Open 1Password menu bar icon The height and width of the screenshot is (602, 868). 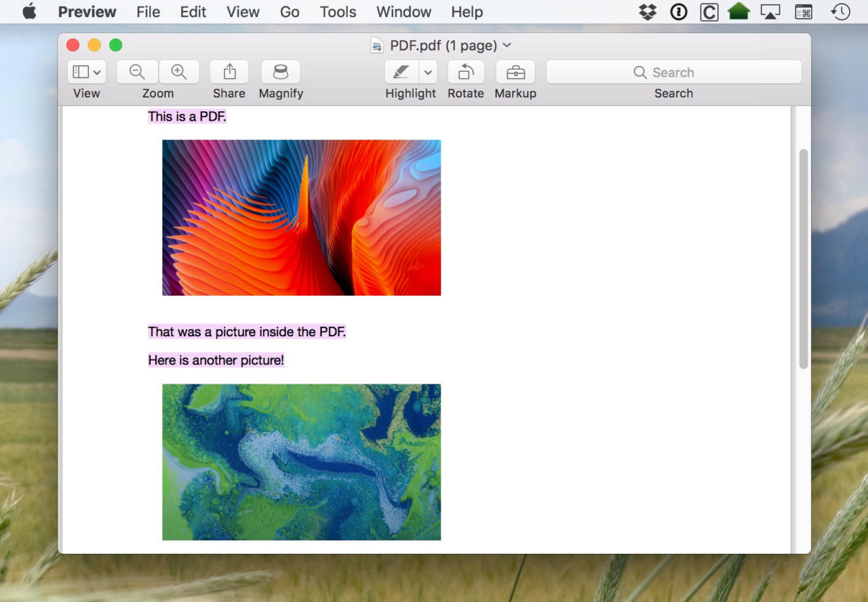(x=679, y=12)
